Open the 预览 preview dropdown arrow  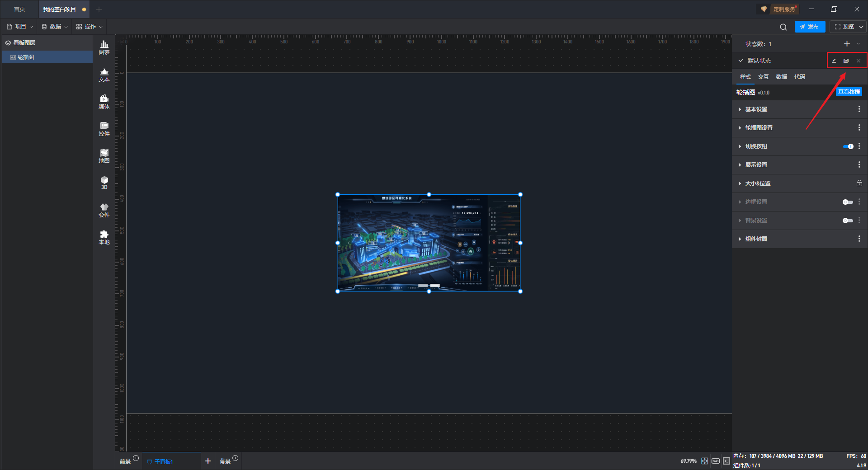point(861,27)
